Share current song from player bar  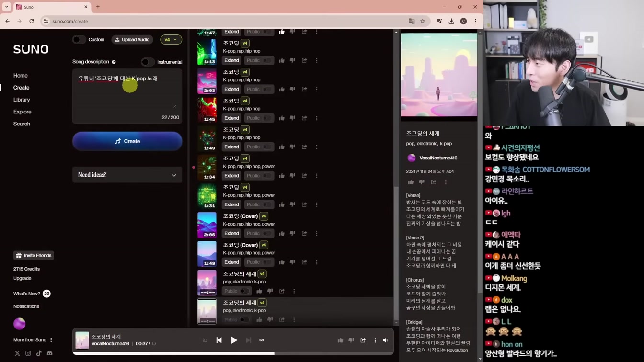coord(363,340)
